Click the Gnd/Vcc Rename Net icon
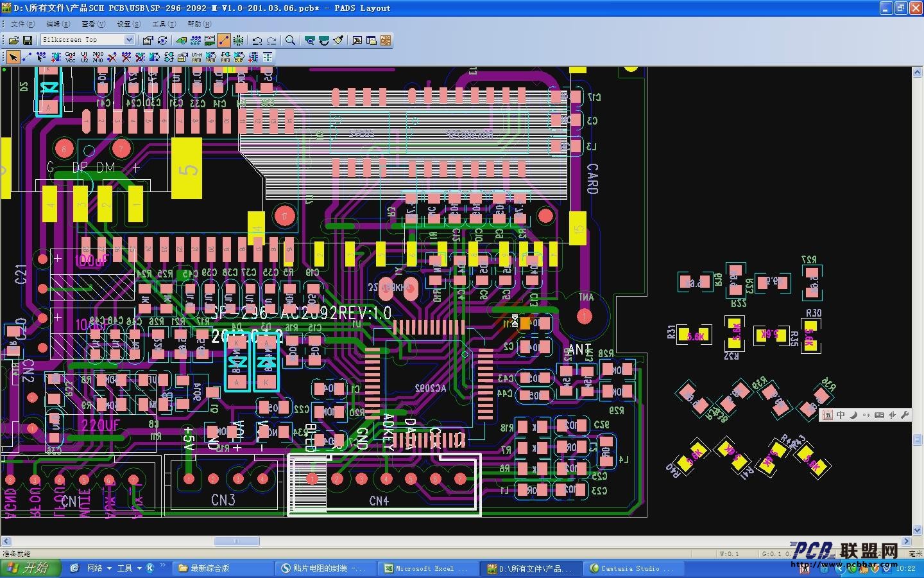The width and height of the screenshot is (924, 578). pyautogui.click(x=70, y=57)
